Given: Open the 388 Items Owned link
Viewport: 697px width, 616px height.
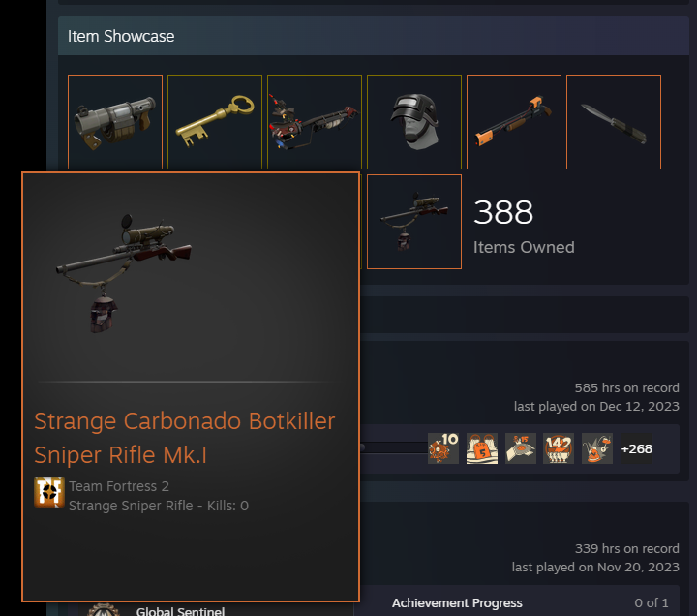Looking at the screenshot, I should (x=524, y=227).
